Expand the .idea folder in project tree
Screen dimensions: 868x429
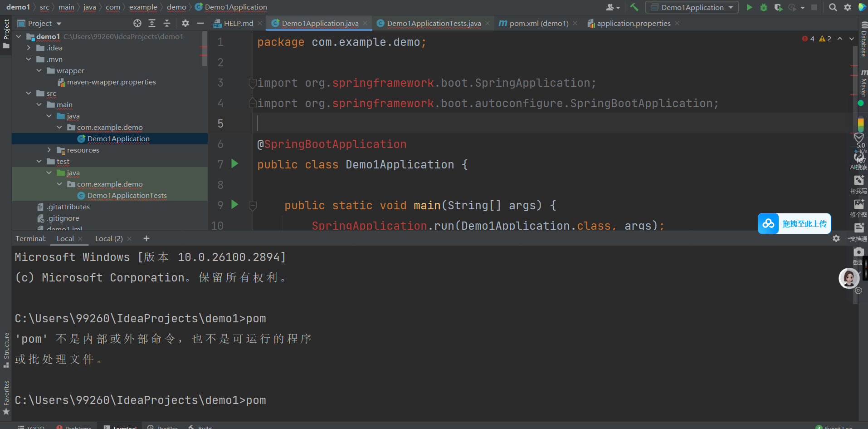(x=29, y=48)
